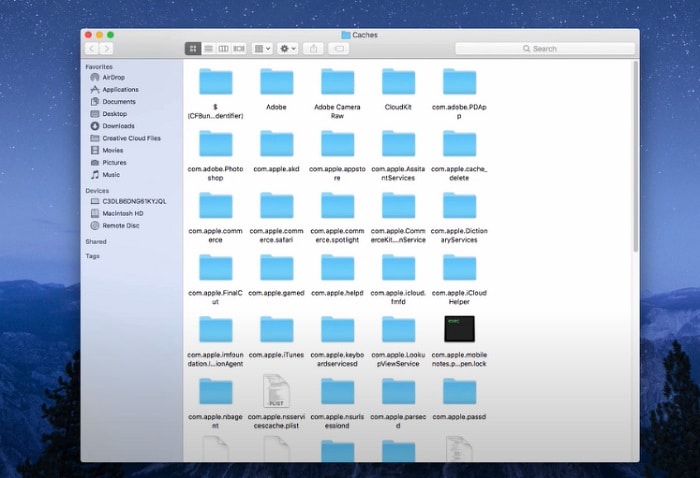Image resolution: width=700 pixels, height=478 pixels.
Task: Click the vertical scrollbar thumb
Action: click(x=635, y=157)
